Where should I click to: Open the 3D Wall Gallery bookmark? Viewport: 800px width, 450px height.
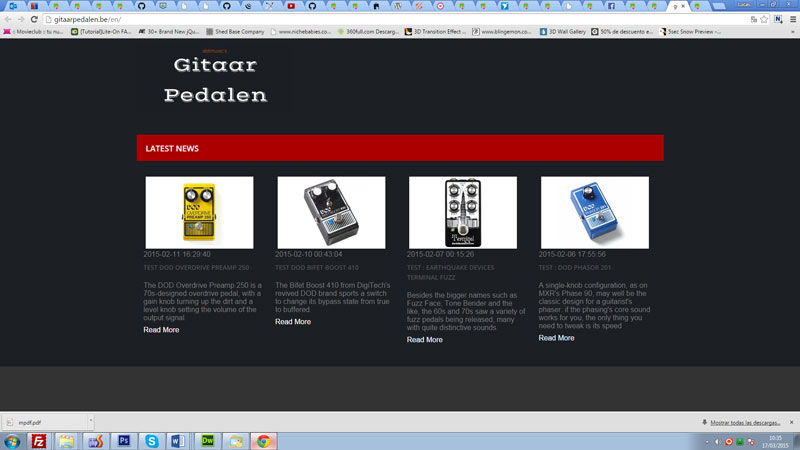click(563, 32)
